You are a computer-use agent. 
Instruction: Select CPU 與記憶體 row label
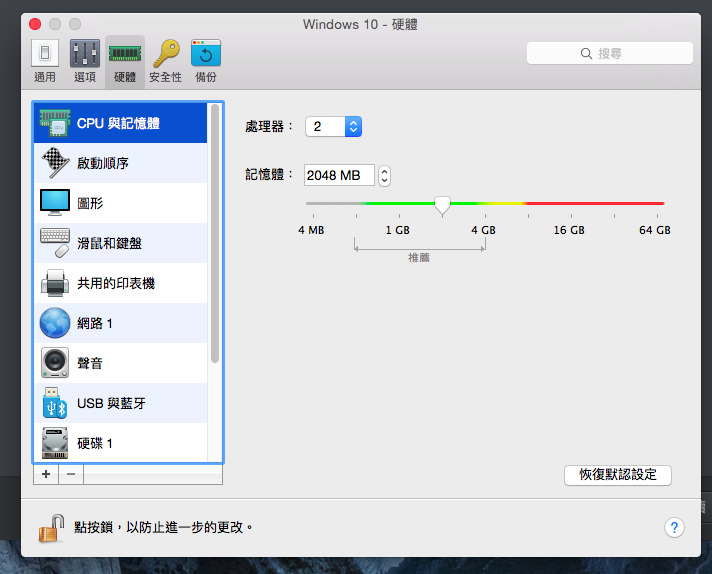click(x=118, y=123)
